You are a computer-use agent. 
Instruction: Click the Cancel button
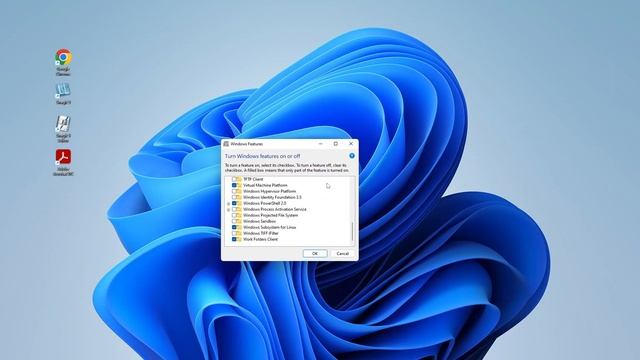point(342,253)
